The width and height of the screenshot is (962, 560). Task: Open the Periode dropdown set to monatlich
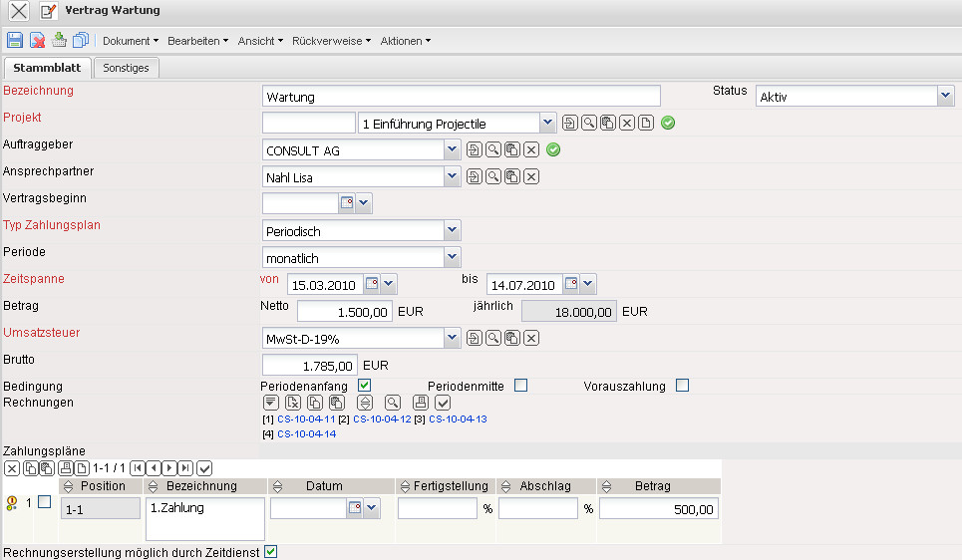pos(453,257)
